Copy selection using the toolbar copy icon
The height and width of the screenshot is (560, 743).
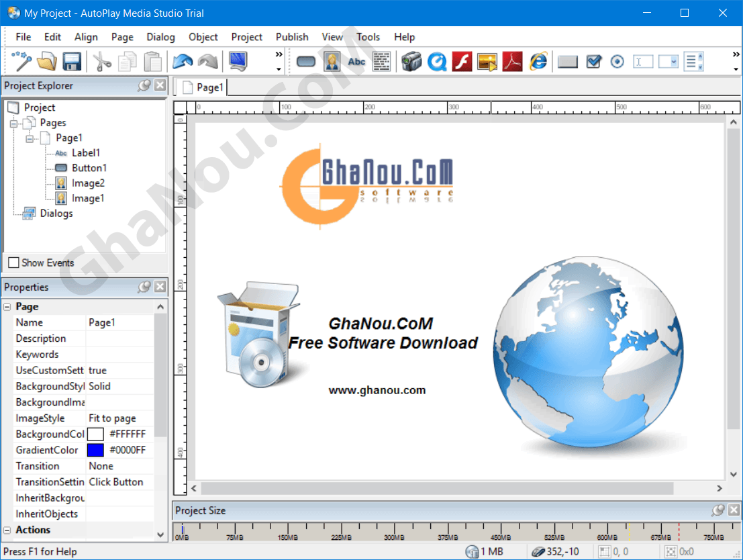tap(127, 62)
